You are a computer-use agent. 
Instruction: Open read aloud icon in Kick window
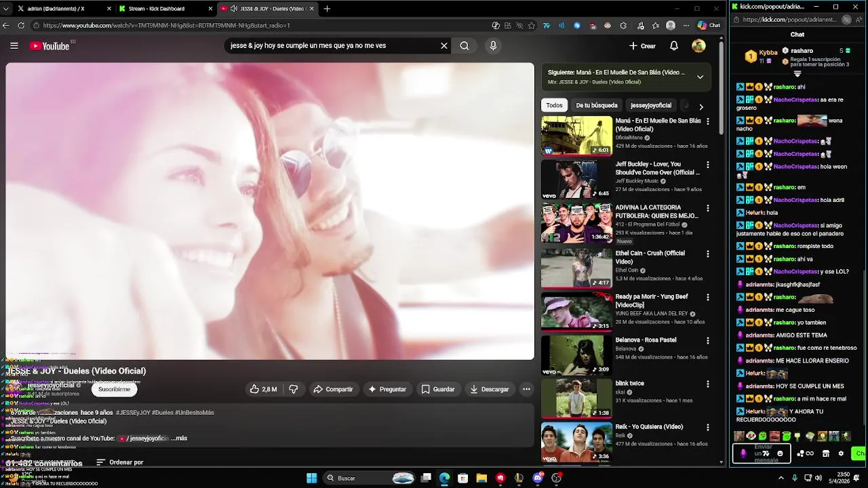click(860, 20)
